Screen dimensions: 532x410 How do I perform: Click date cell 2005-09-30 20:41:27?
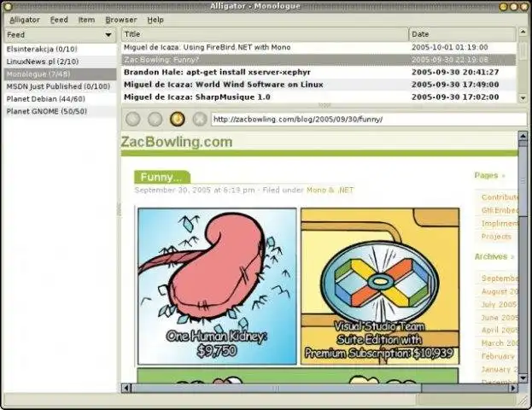455,72
